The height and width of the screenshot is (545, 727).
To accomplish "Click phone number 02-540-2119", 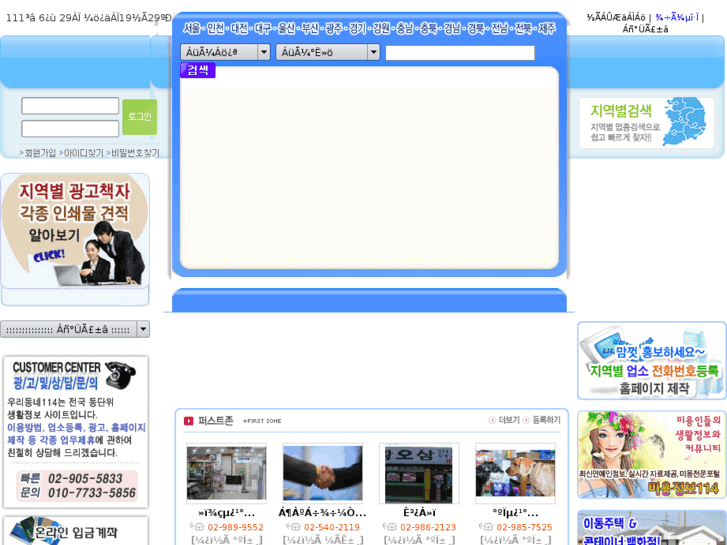I will point(332,527).
